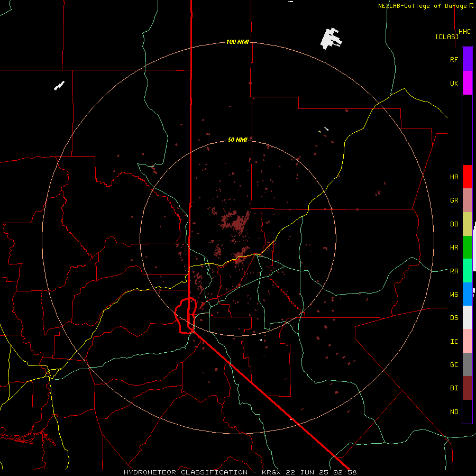Click the BI dark red legend swatch
This screenshot has height=476, width=476.
[x=467, y=388]
